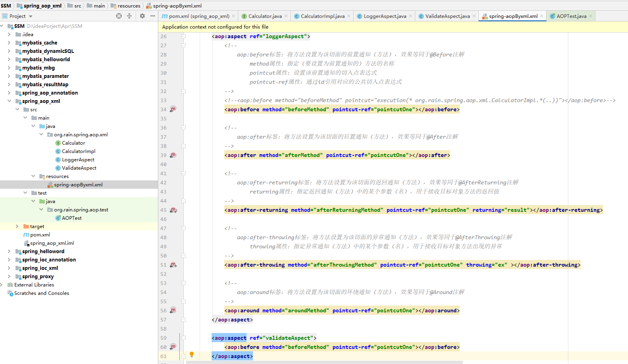The height and width of the screenshot is (364, 628).
Task: Close the spring-aopByxml.xml tab
Action: 542,16
